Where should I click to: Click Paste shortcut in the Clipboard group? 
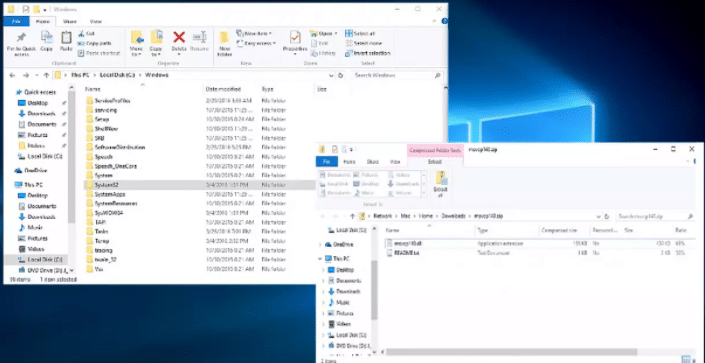(x=98, y=53)
